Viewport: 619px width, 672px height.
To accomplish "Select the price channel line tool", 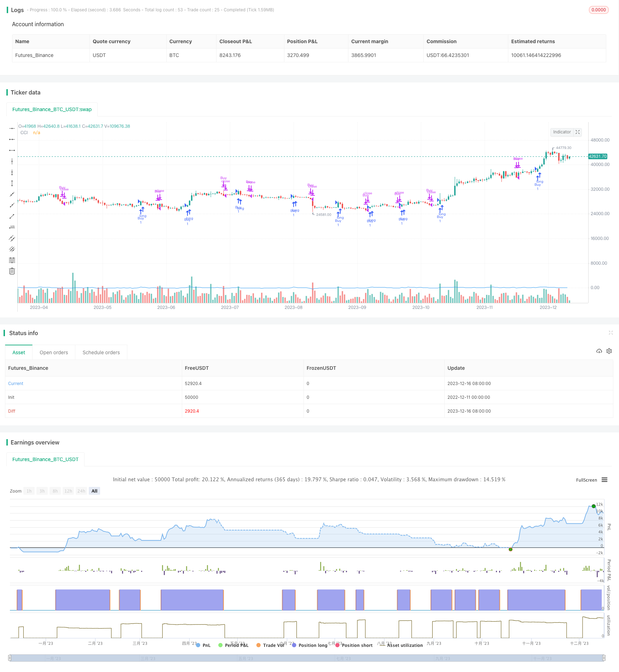I will click(x=12, y=238).
